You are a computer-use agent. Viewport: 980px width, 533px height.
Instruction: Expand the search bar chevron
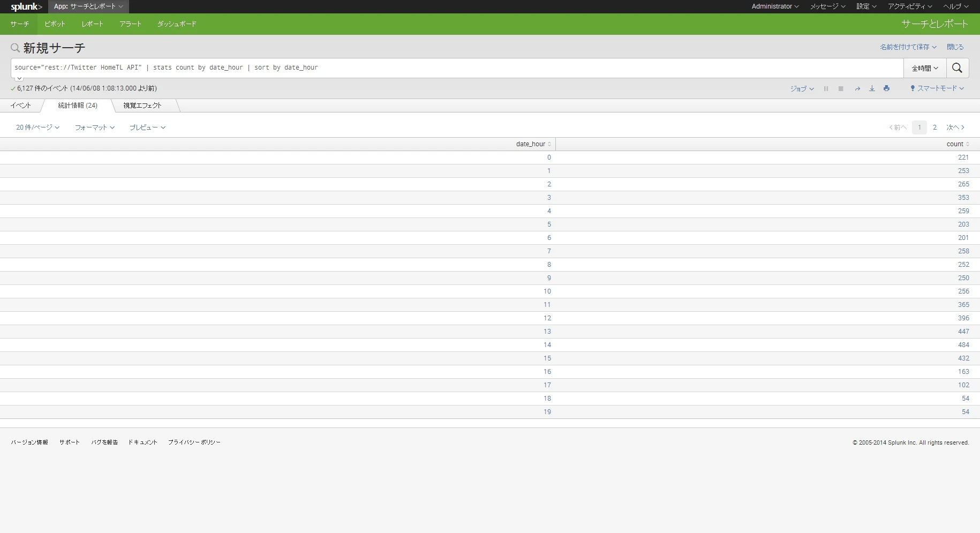point(19,78)
